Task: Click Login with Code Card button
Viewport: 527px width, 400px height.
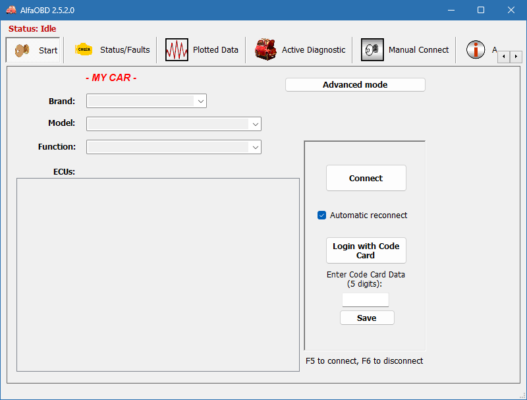Action: pos(366,251)
